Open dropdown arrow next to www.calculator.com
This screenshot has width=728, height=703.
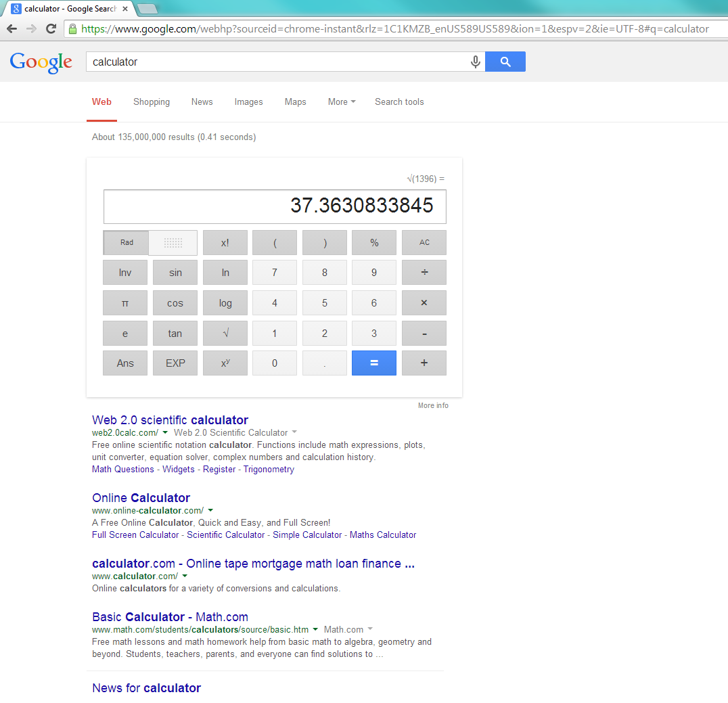[x=185, y=576]
